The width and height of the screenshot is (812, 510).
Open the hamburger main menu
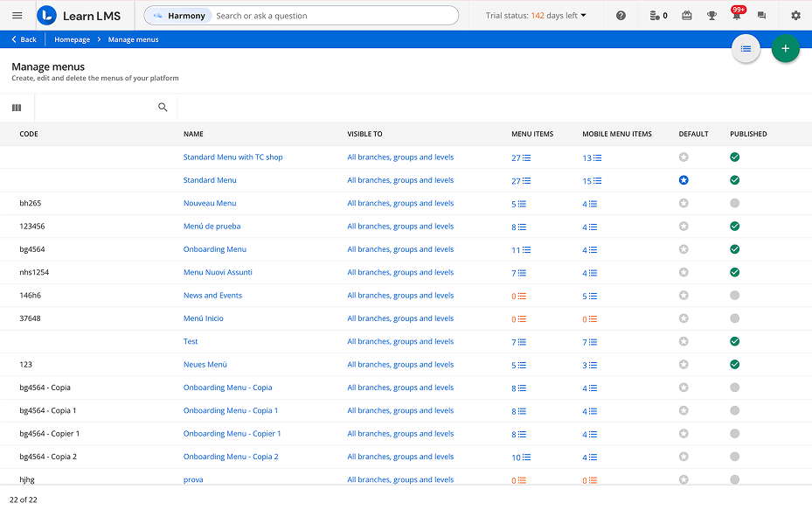point(17,16)
